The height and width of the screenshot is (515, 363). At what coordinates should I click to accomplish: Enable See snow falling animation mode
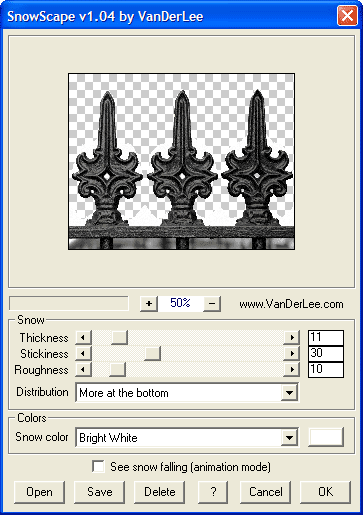coord(98,467)
